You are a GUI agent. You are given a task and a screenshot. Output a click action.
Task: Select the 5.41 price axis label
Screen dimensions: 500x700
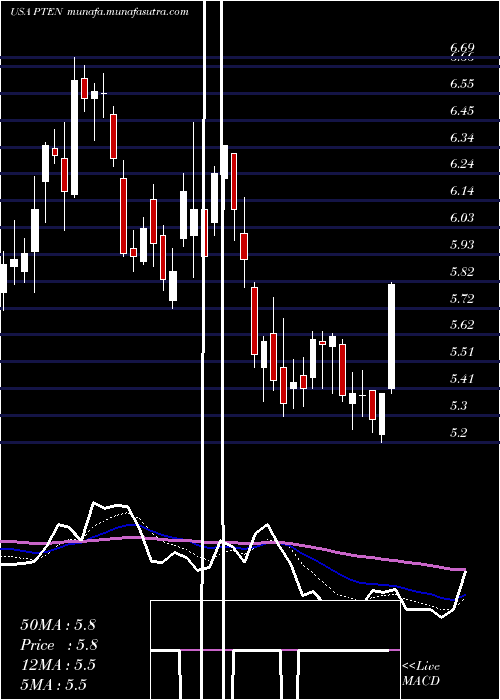click(x=462, y=379)
